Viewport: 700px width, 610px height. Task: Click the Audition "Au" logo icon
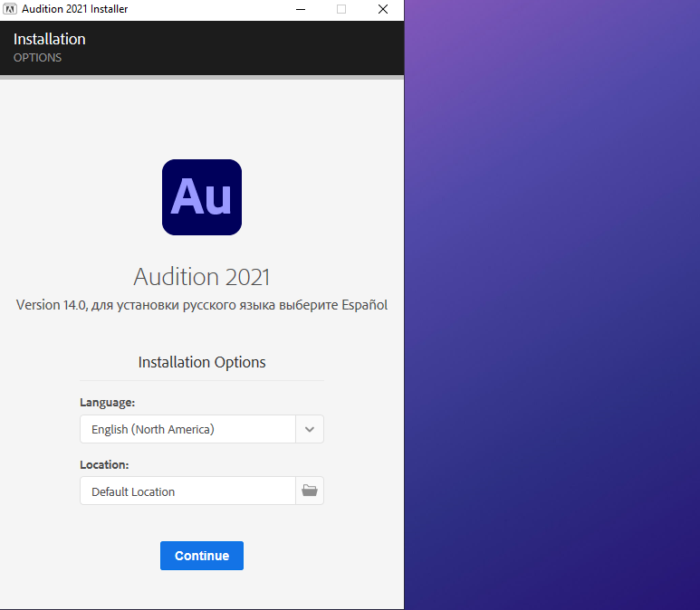tap(201, 197)
